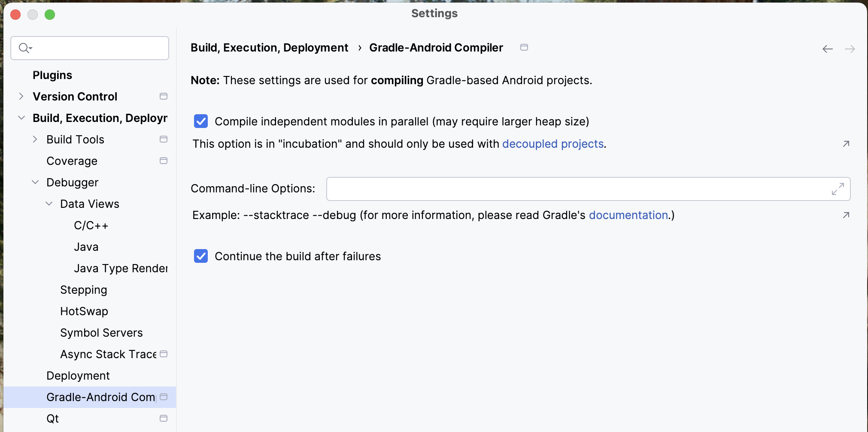This screenshot has width=868, height=432.
Task: Open the decoupled projects link
Action: click(552, 144)
